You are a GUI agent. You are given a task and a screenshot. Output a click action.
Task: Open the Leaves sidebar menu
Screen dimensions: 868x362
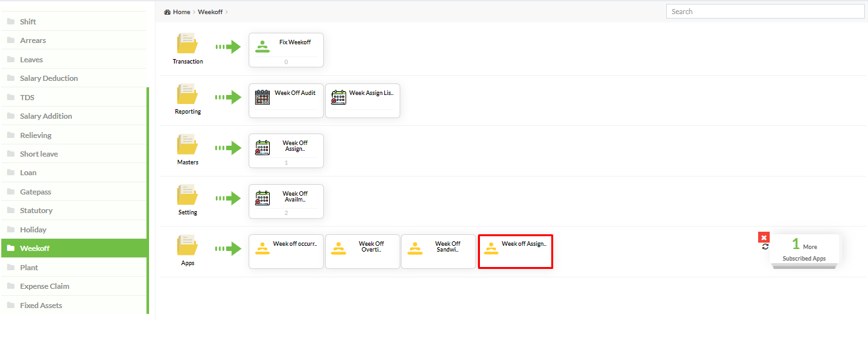pyautogui.click(x=74, y=59)
